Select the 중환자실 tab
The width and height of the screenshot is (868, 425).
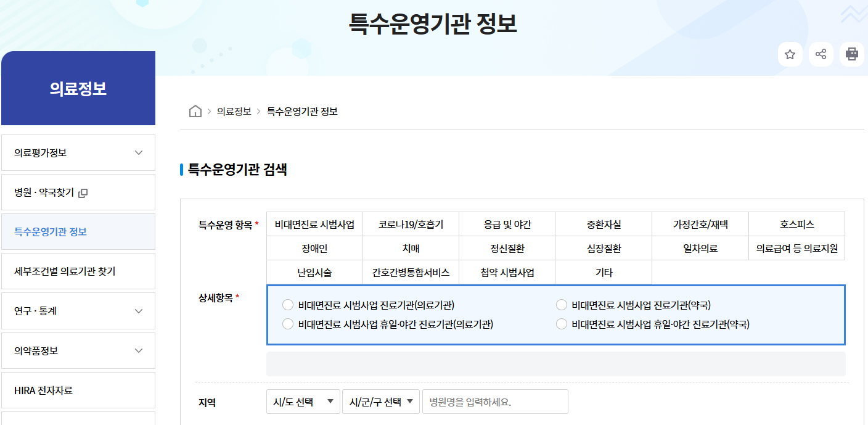point(604,225)
